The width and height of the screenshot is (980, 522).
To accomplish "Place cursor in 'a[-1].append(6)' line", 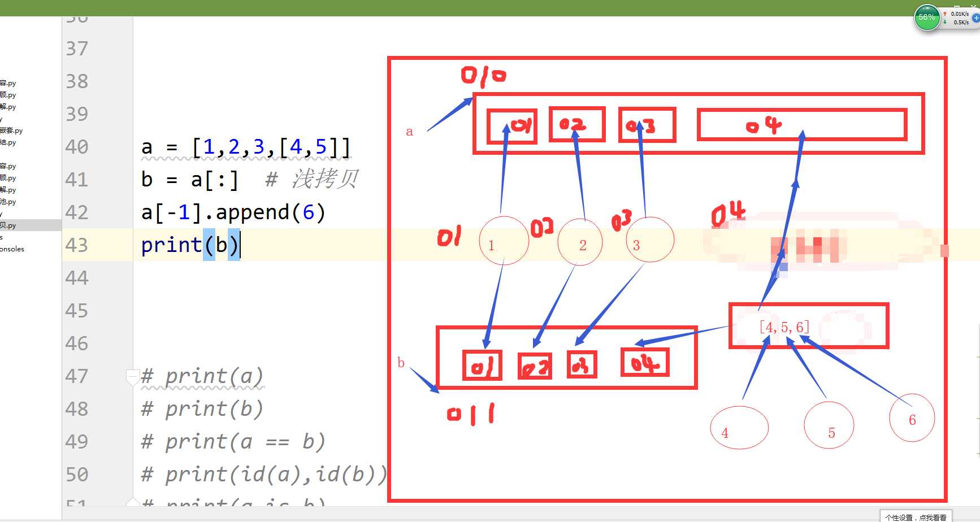I will (233, 212).
